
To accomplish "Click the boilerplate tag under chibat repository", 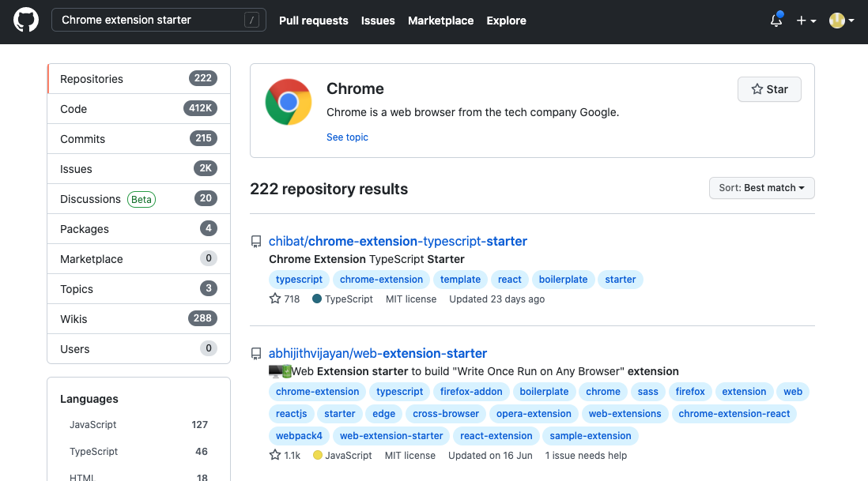I will [x=563, y=280].
